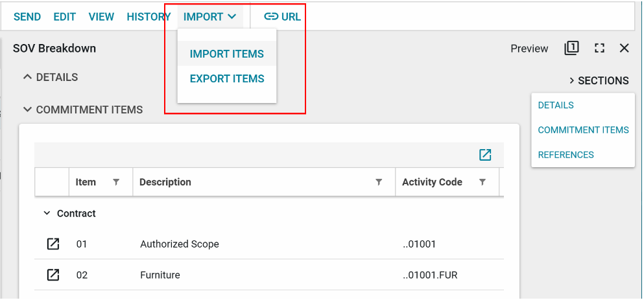Jump to REFERENCES section link

pos(566,155)
